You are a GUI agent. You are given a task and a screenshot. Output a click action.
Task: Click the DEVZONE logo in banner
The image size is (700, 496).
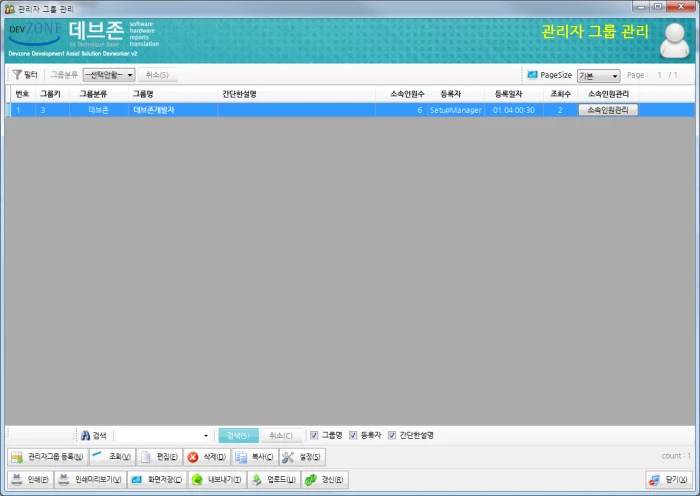click(x=35, y=34)
